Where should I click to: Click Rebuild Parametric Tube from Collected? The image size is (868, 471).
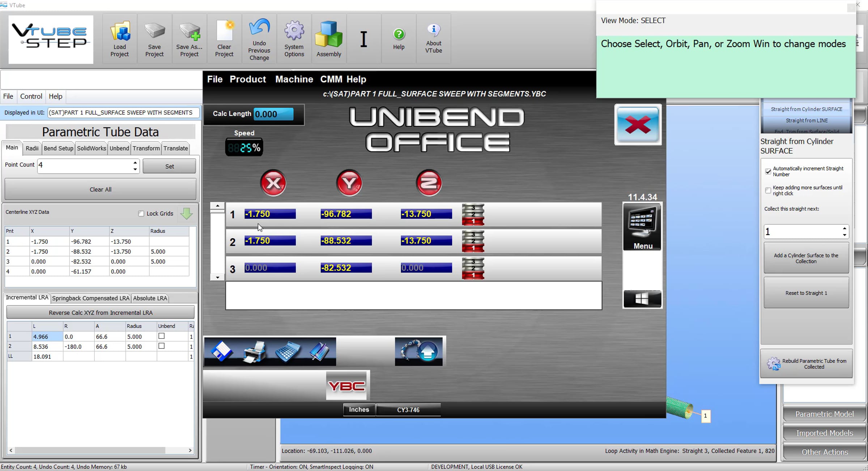(x=807, y=364)
